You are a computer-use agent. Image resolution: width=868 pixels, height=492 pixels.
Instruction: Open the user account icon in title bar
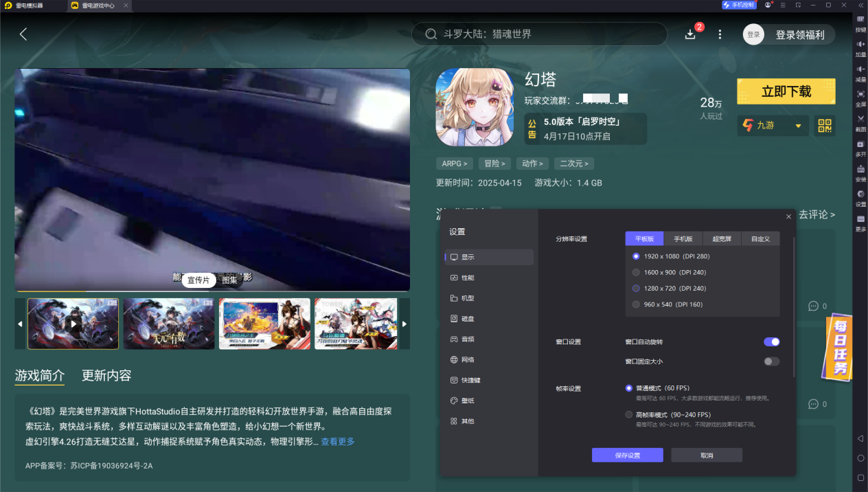tap(768, 5)
